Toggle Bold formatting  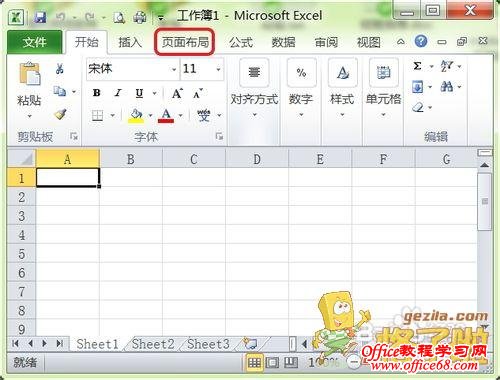coord(97,93)
